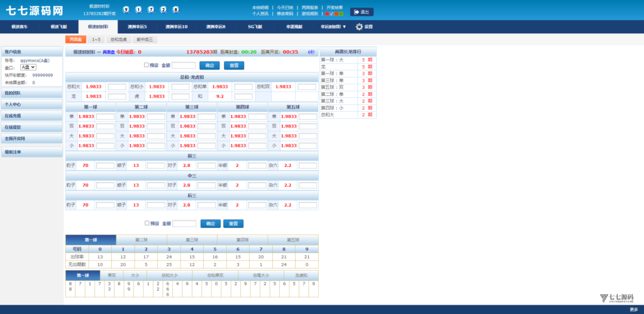644x314 pixels.
Task: Click the settings gear icon
Action: (x=359, y=27)
